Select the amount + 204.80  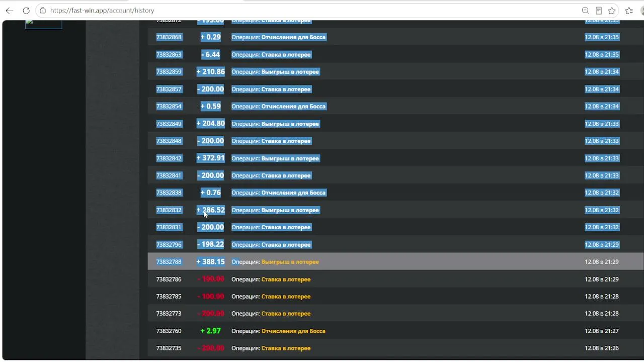211,124
